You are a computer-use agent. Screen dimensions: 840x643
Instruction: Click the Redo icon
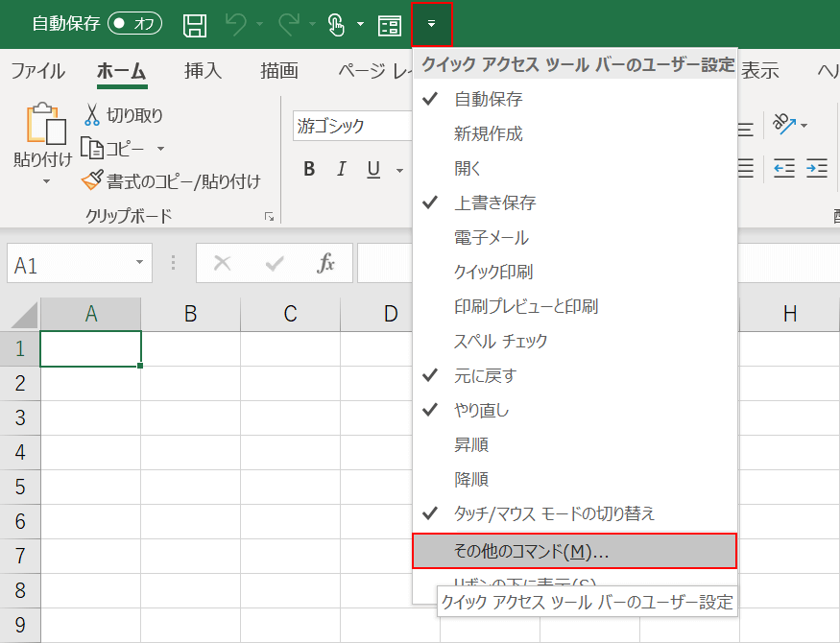point(287,26)
